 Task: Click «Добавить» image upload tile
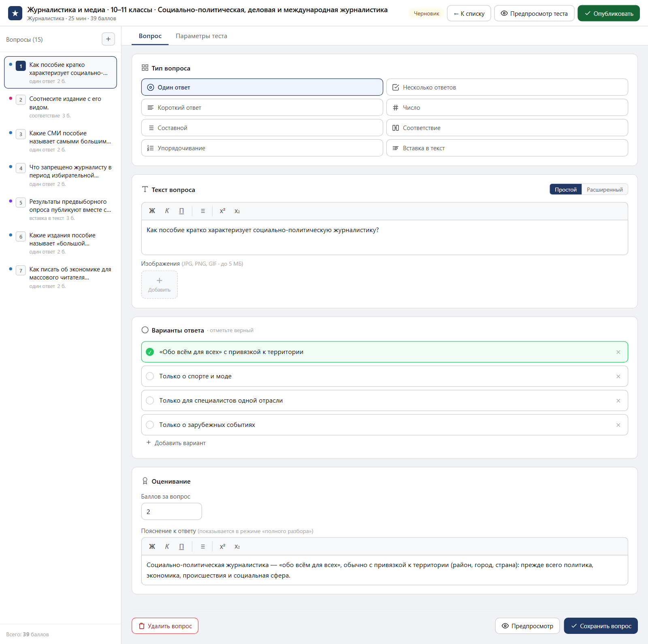click(x=159, y=285)
